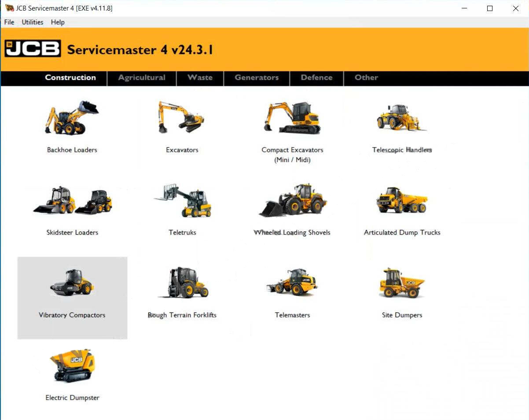The width and height of the screenshot is (529, 420).
Task: Click the Compact Excavators (Mini / Midi) label
Action: [x=292, y=155]
